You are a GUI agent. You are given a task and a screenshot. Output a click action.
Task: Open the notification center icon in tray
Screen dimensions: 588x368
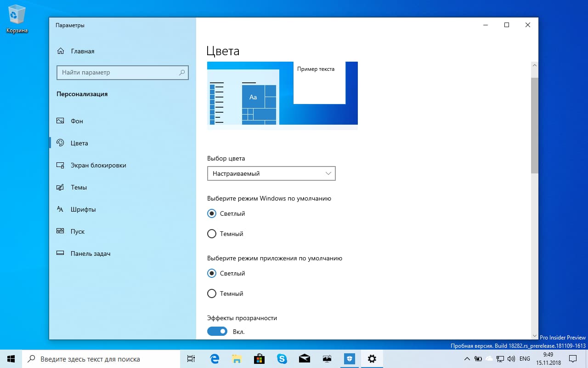click(x=573, y=359)
